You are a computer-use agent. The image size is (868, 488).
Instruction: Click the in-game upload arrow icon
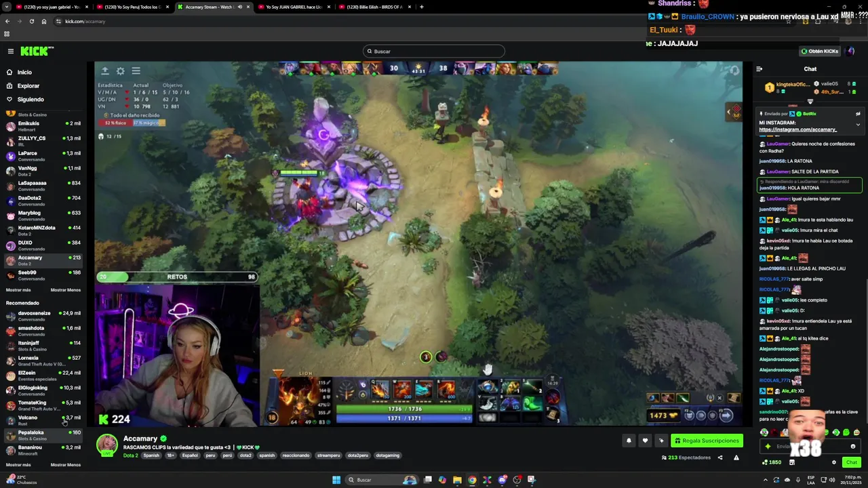[x=105, y=70]
